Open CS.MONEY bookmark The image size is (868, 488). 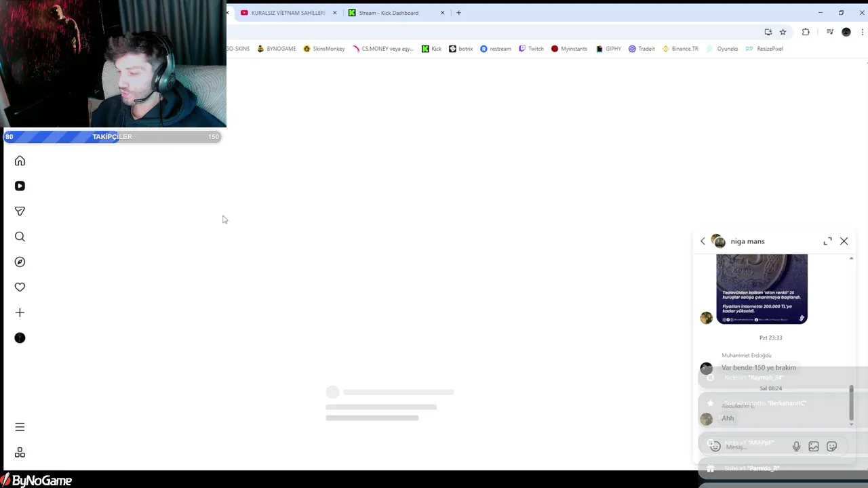[383, 49]
